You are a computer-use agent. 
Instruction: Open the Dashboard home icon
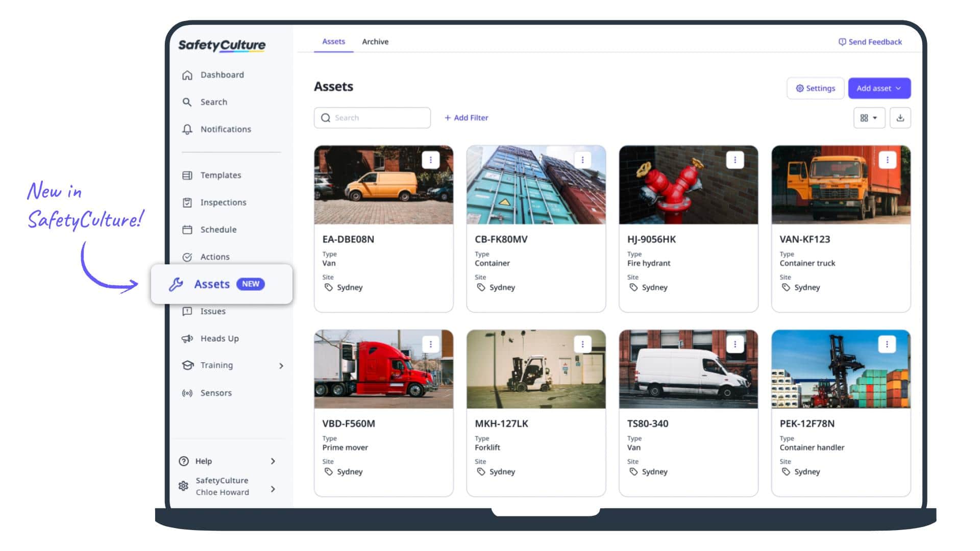187,75
